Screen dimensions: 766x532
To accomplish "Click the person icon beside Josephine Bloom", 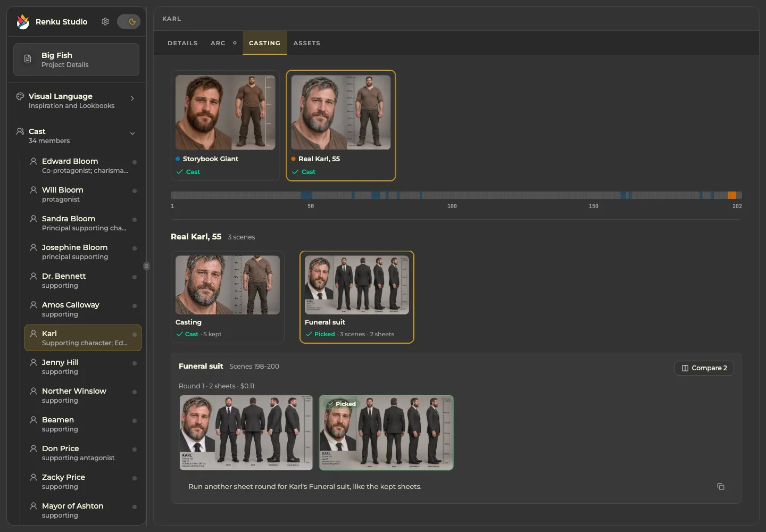I will [x=34, y=247].
